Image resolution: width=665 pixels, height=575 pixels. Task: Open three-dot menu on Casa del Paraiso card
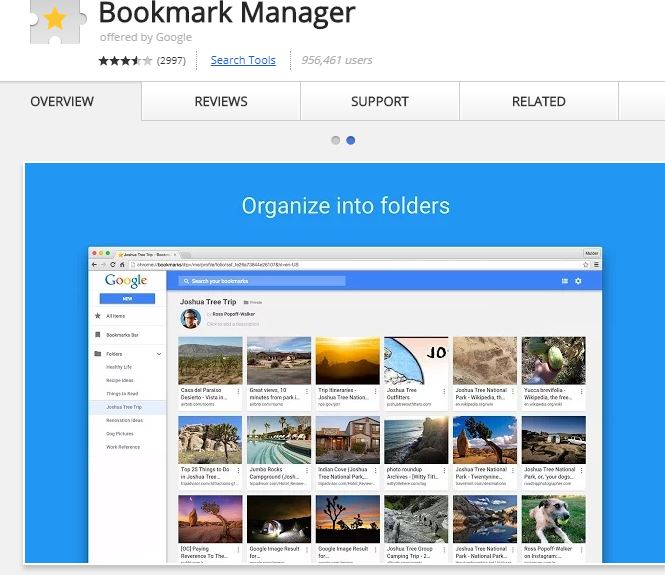tap(238, 391)
